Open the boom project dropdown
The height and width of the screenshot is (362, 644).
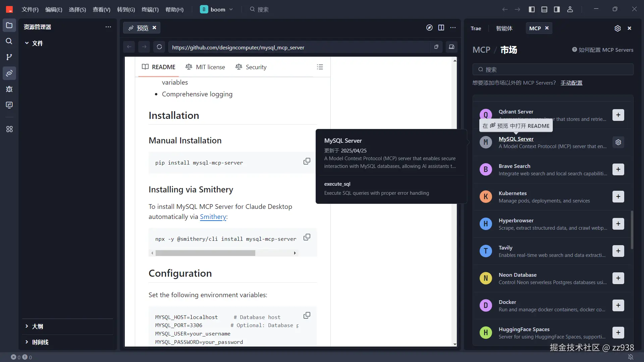[x=216, y=9]
